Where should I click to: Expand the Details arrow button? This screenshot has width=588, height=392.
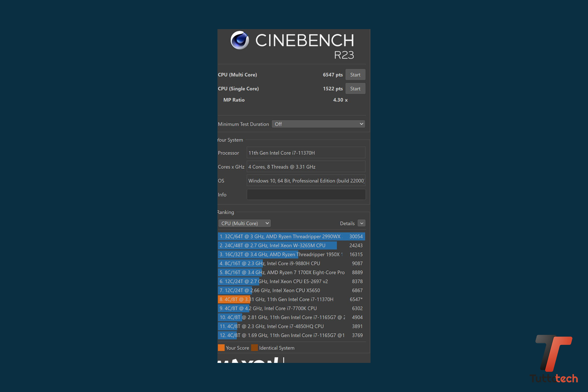(362, 223)
